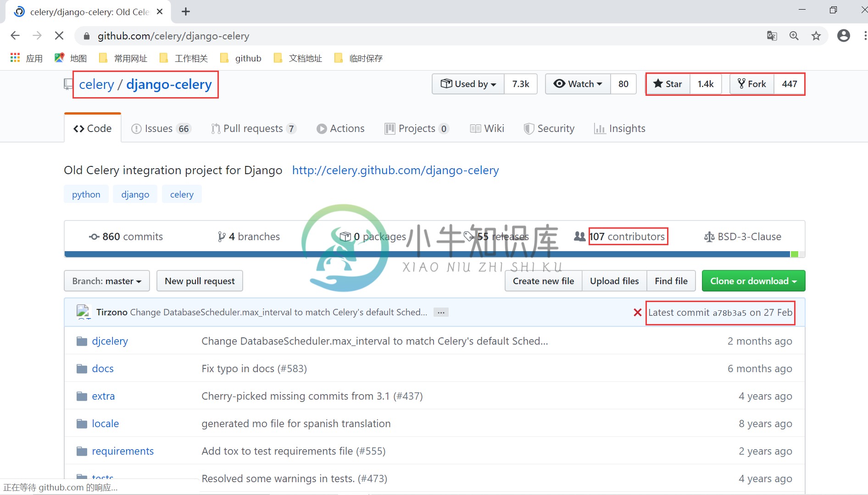868x495 pixels.
Task: Open the extra folder
Action: coord(103,396)
